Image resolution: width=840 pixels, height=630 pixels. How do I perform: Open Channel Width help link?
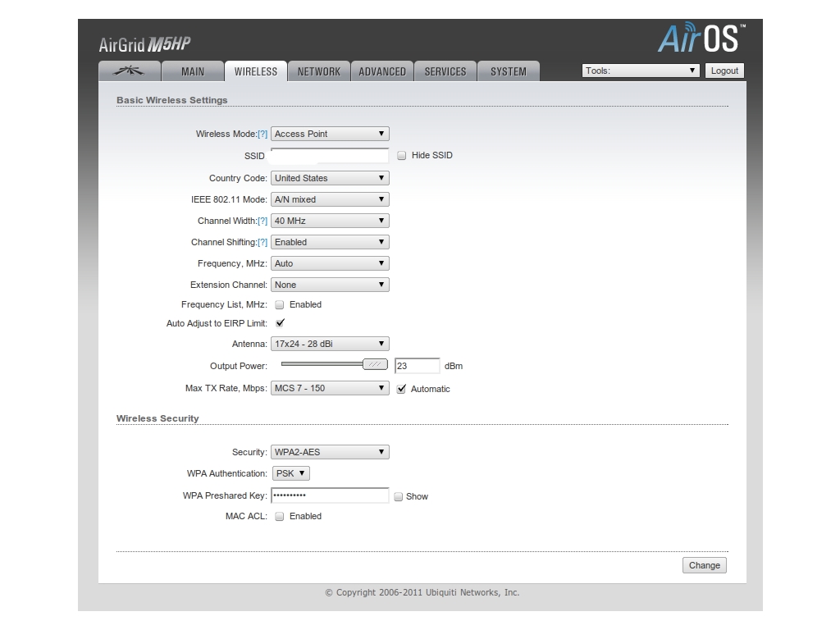pos(262,221)
